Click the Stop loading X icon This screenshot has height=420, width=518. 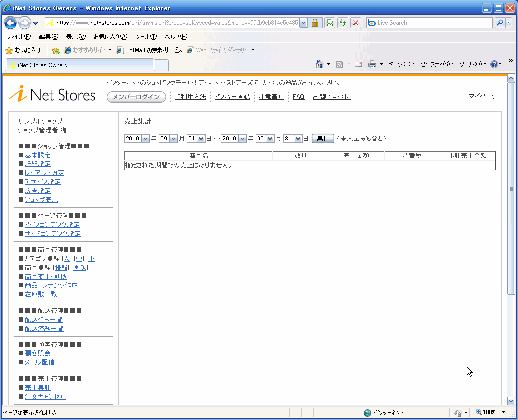[355, 23]
